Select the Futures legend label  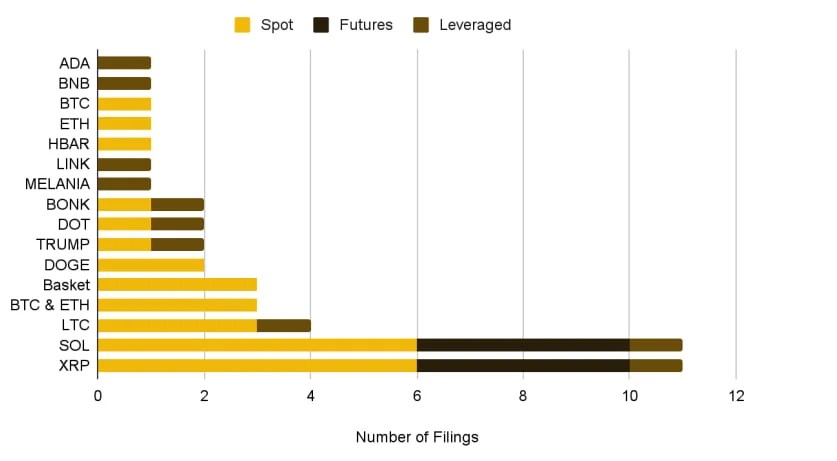[367, 24]
